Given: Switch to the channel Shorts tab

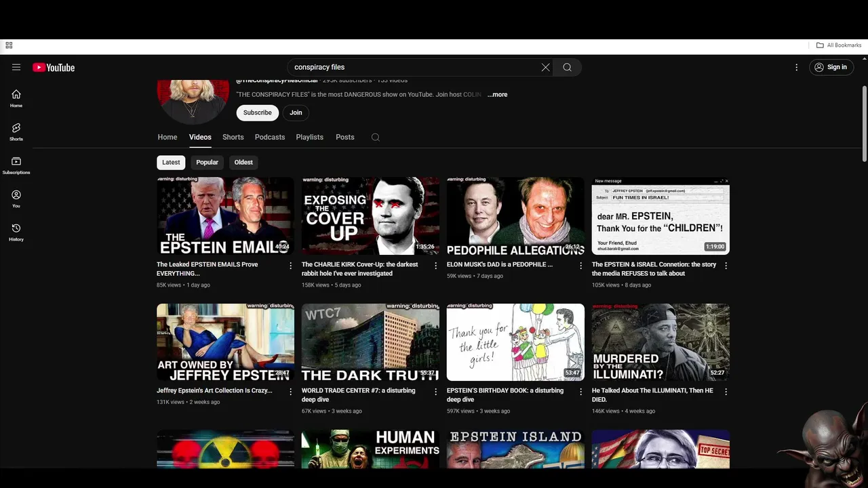Looking at the screenshot, I should [x=233, y=137].
